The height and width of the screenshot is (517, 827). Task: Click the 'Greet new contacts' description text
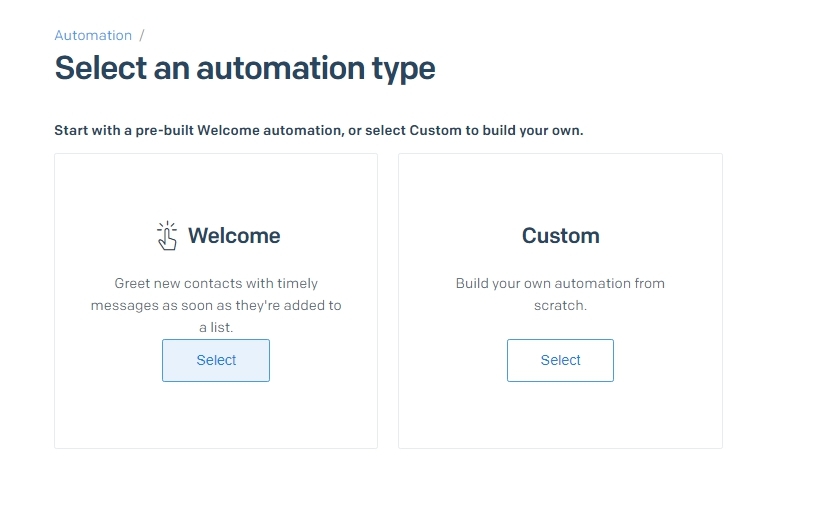tap(216, 305)
